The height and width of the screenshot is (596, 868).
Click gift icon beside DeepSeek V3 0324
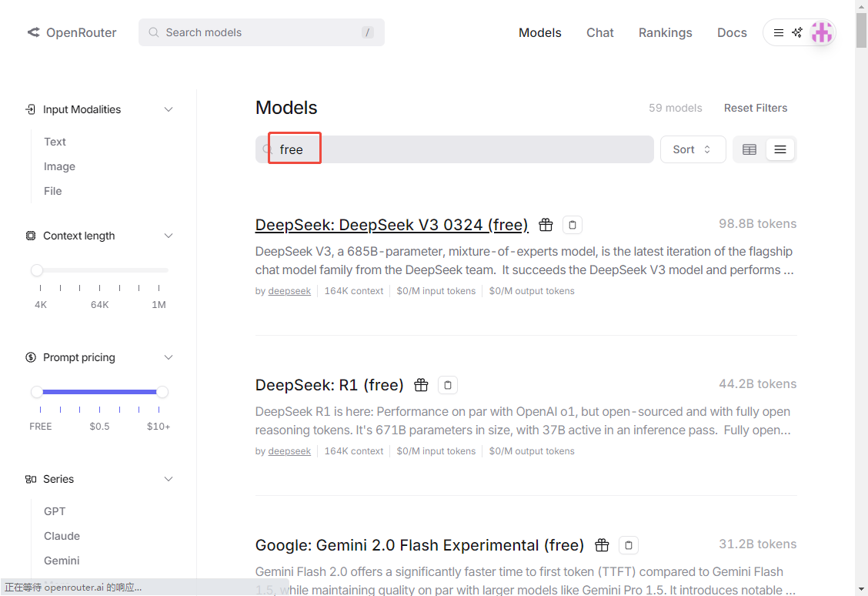point(546,225)
